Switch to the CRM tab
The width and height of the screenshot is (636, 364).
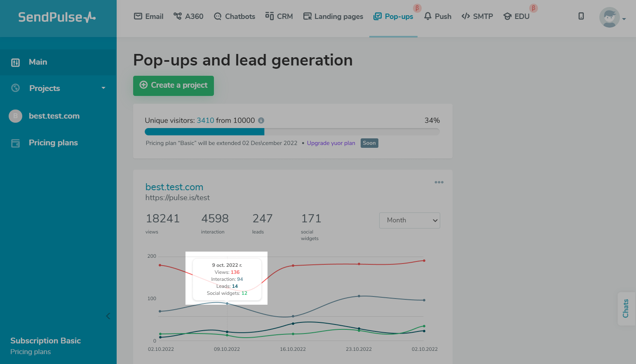279,16
